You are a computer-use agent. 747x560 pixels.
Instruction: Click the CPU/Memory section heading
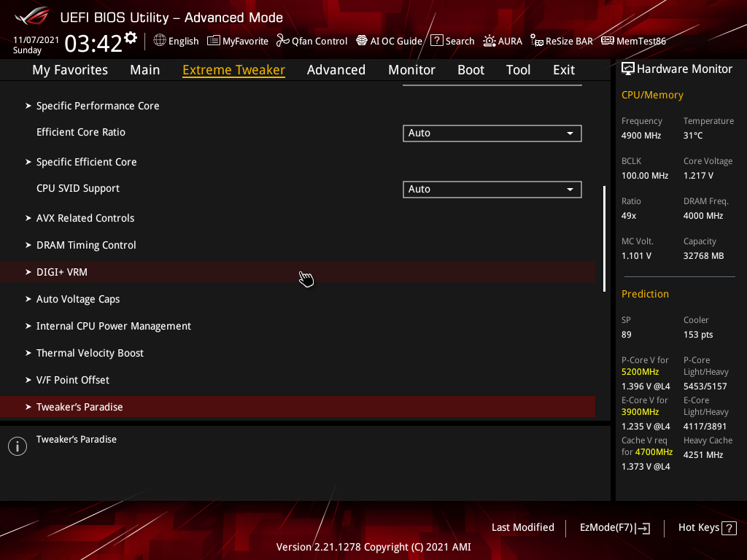[653, 96]
